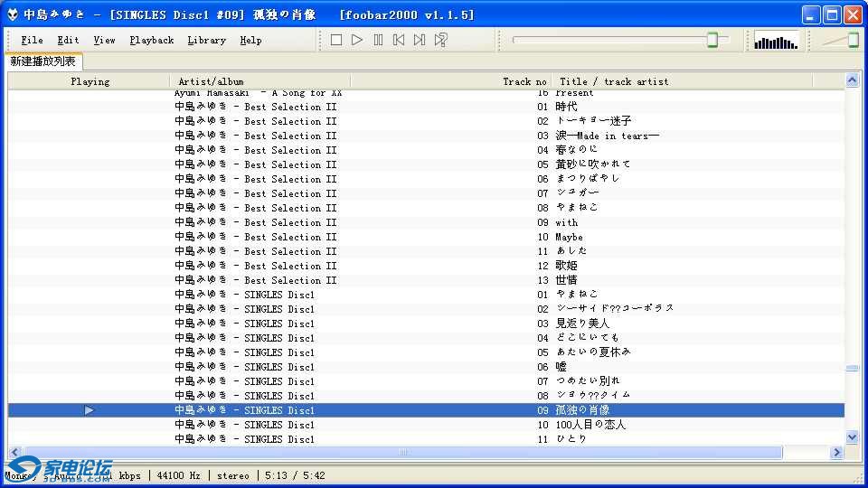Open the Playback menu
Image resolution: width=868 pixels, height=488 pixels.
point(151,40)
